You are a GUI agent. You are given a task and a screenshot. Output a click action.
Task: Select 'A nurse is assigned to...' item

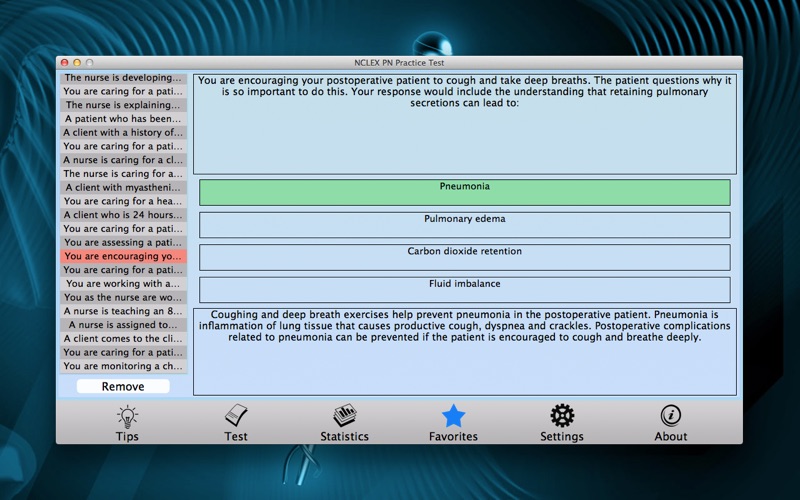124,325
